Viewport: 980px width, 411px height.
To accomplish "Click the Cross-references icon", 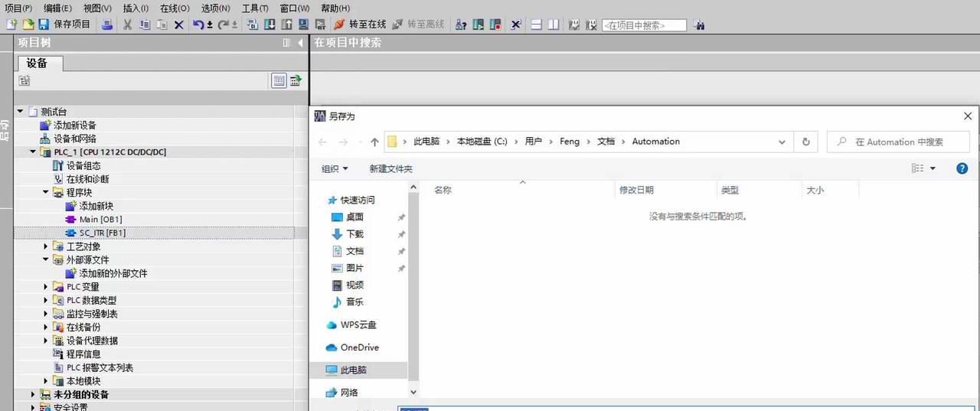I will (516, 24).
